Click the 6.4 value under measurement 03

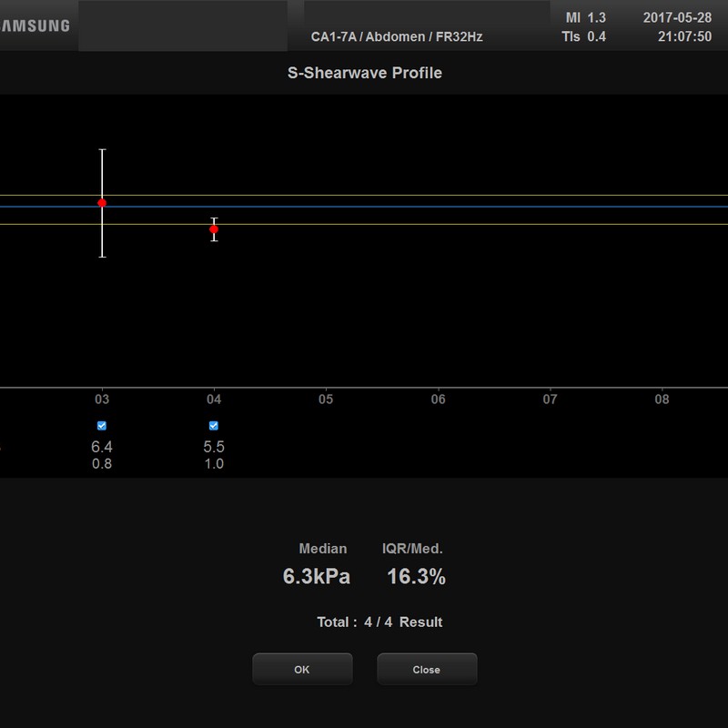pyautogui.click(x=102, y=447)
